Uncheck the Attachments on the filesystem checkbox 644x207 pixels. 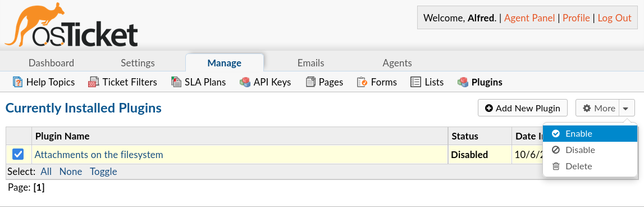(18, 154)
